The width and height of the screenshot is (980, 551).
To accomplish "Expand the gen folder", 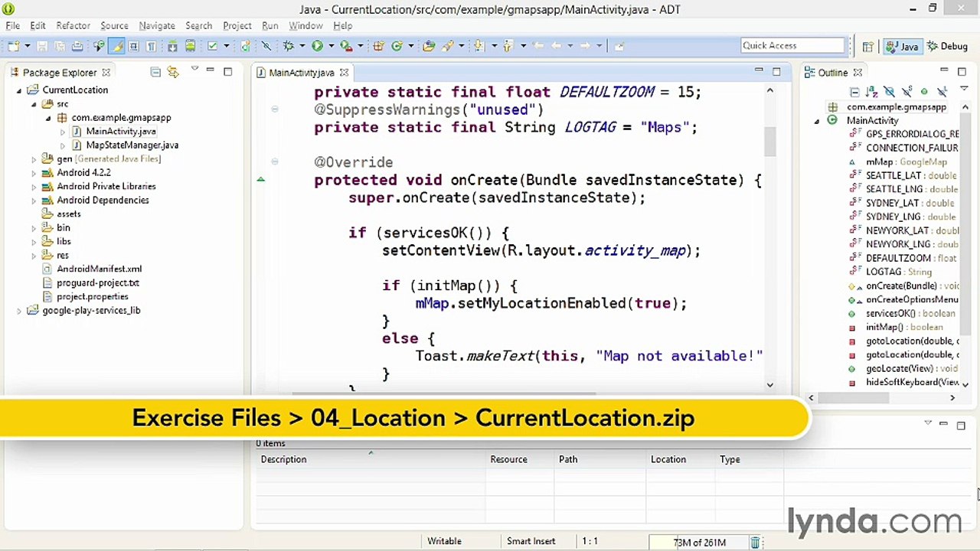I will point(34,159).
